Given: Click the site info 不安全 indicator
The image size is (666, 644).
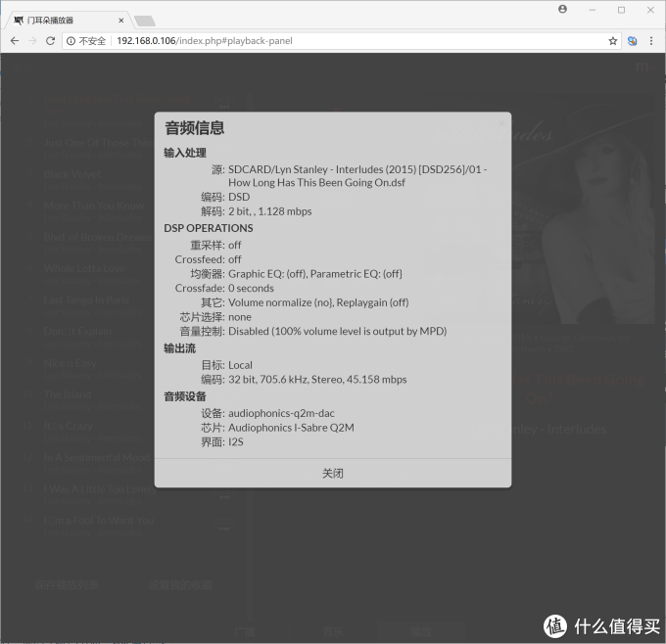Looking at the screenshot, I should coord(86,41).
